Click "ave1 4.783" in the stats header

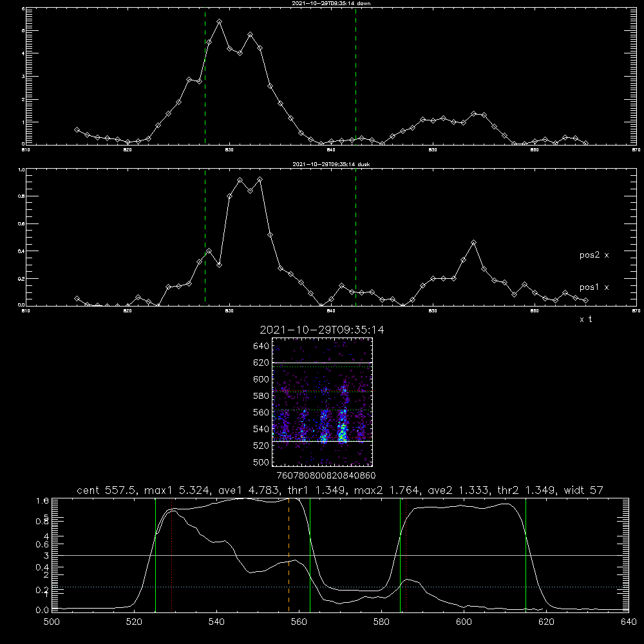248,490
